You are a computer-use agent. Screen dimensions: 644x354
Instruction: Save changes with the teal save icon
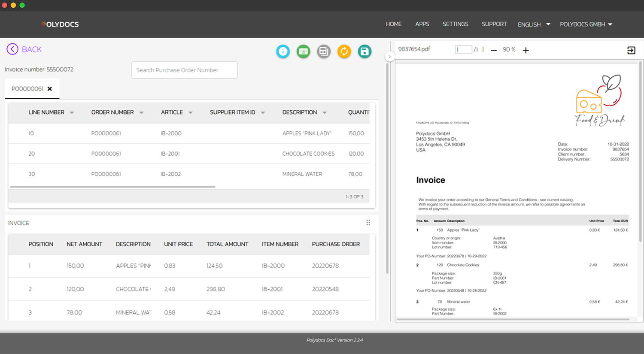(x=365, y=51)
